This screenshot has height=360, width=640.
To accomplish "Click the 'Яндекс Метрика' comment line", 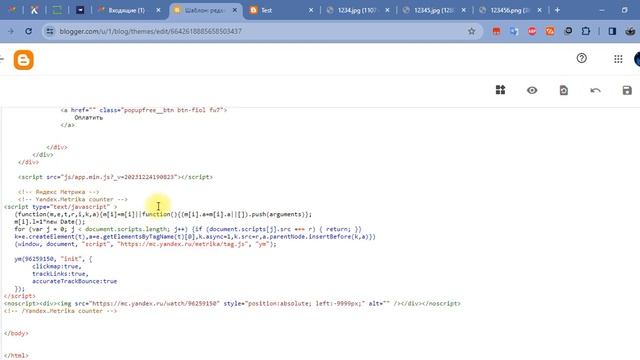I will [x=58, y=192].
